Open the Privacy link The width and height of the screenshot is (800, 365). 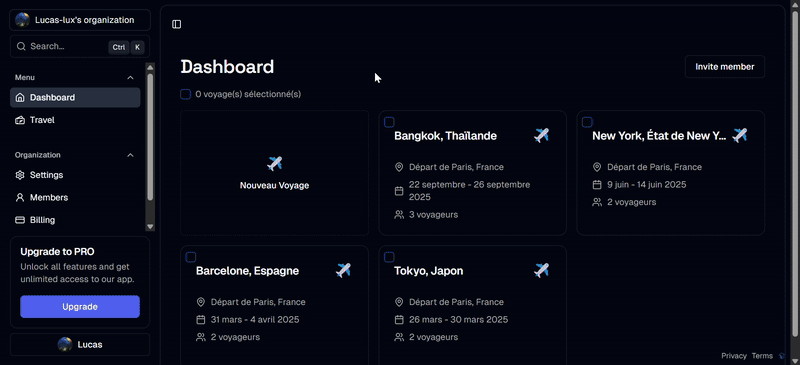coord(734,356)
